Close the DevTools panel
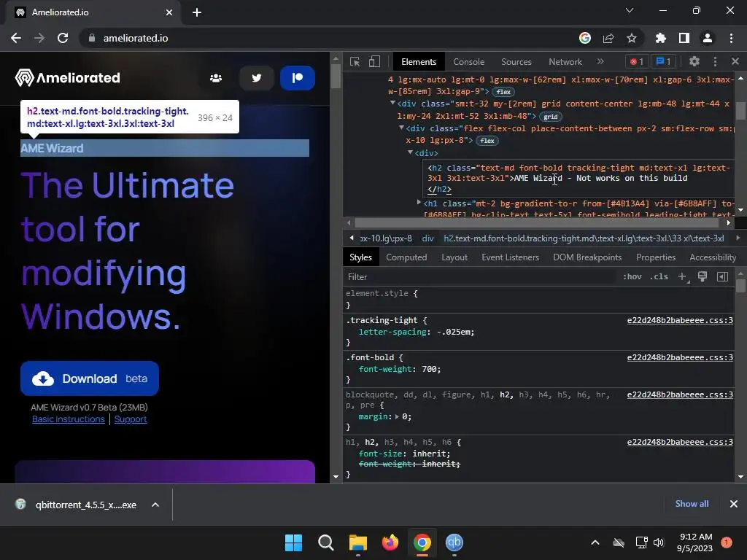 [x=735, y=61]
